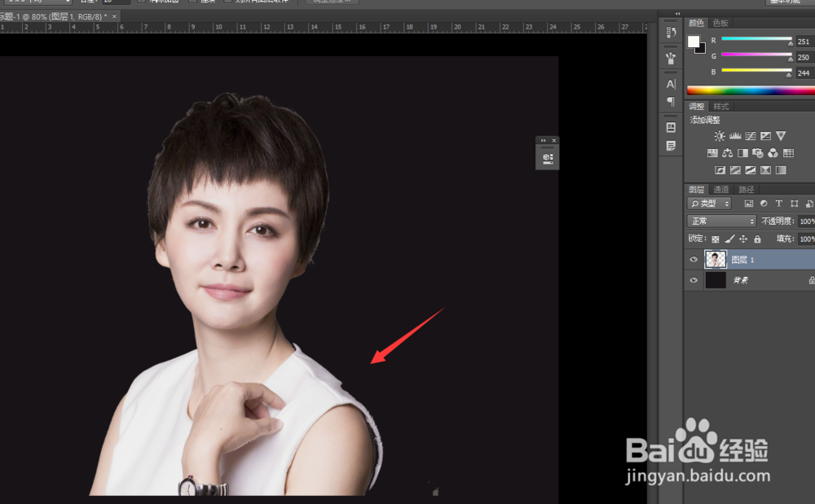Hide 图层 1 via its eye icon
815x504 pixels.
click(x=694, y=260)
